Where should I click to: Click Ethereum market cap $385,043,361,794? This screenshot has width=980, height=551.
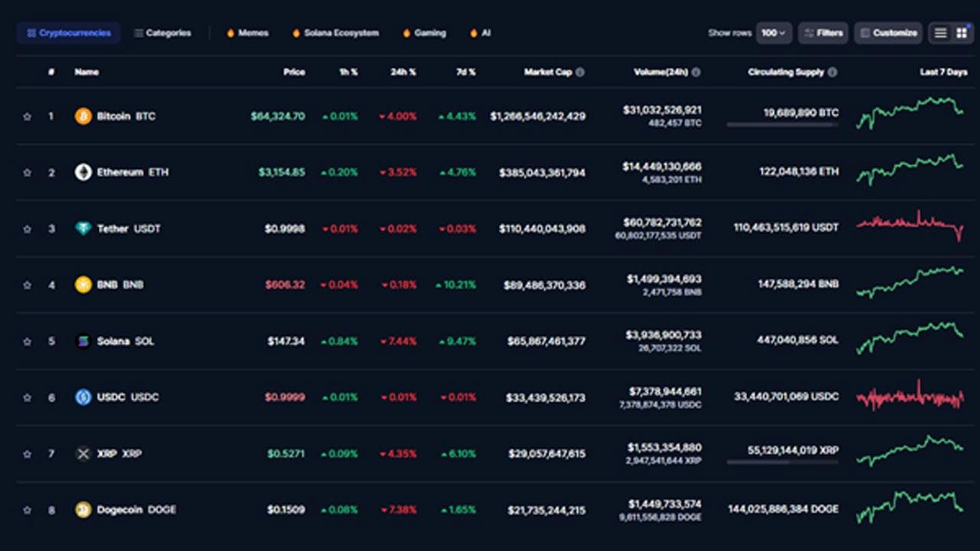click(x=542, y=173)
